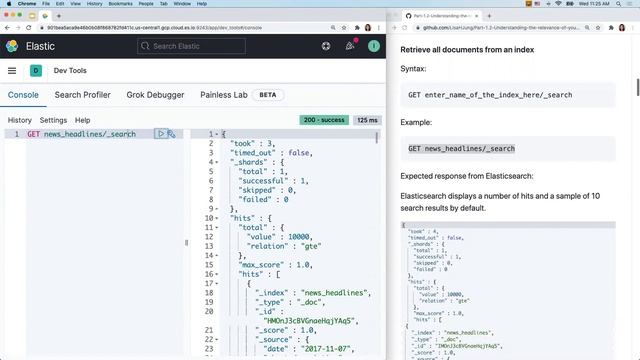Collapse the hits object fold on line 10

pos(217,218)
